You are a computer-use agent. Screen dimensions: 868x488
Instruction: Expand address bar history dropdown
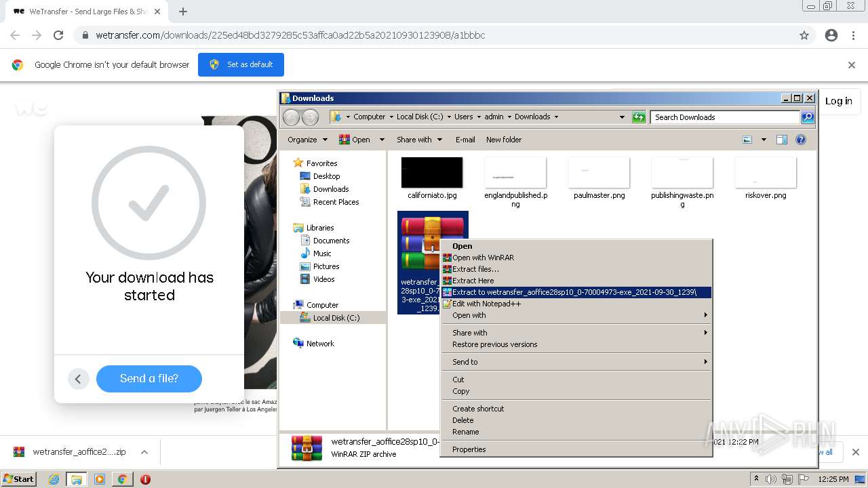pyautogui.click(x=622, y=117)
